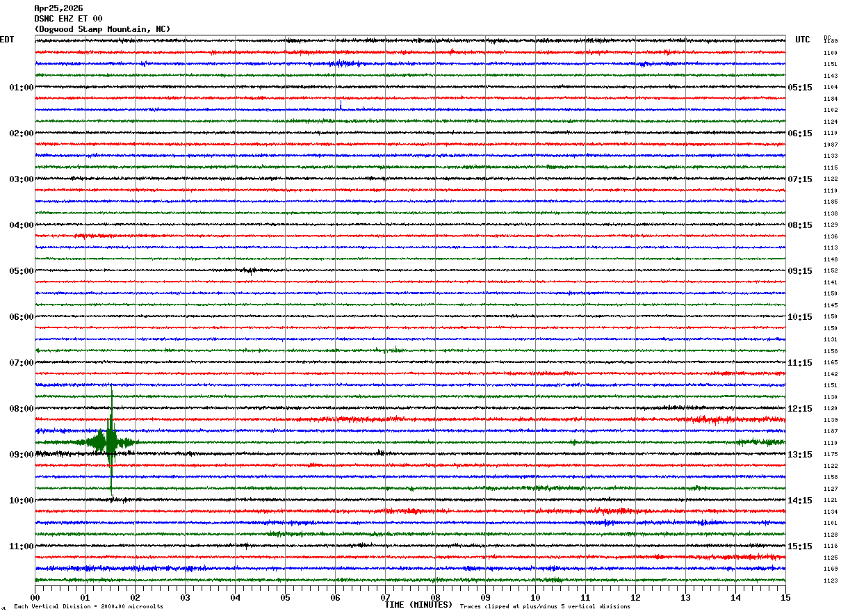Screen dimensions: 841x616
Task: Click the '12' minute tick on x-axis
Action: 635,597
